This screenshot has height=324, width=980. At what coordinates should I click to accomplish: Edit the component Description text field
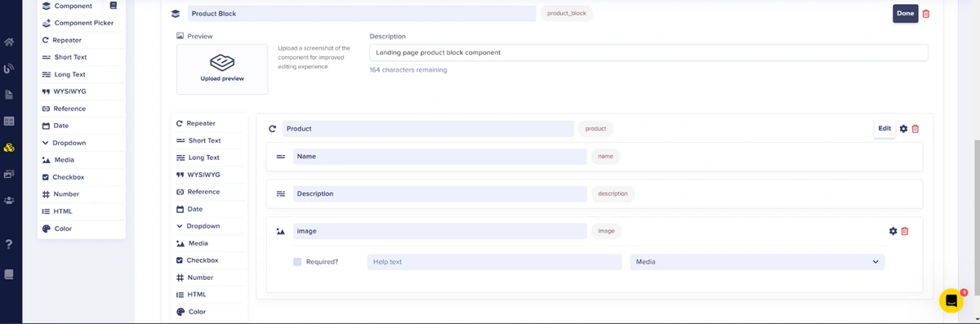(648, 52)
